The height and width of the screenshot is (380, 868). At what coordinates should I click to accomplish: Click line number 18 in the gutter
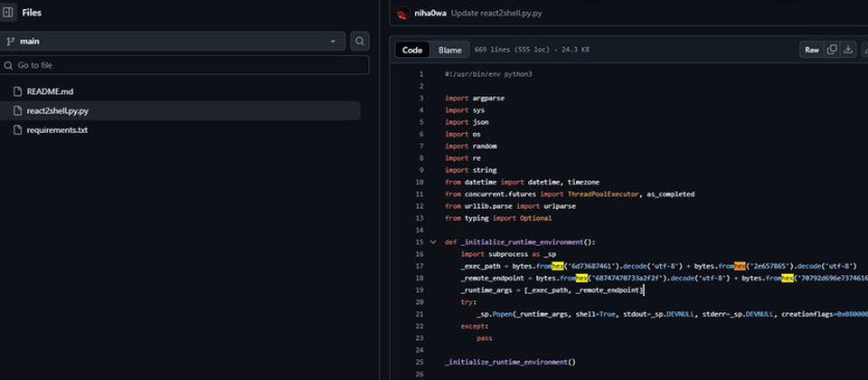[420, 278]
